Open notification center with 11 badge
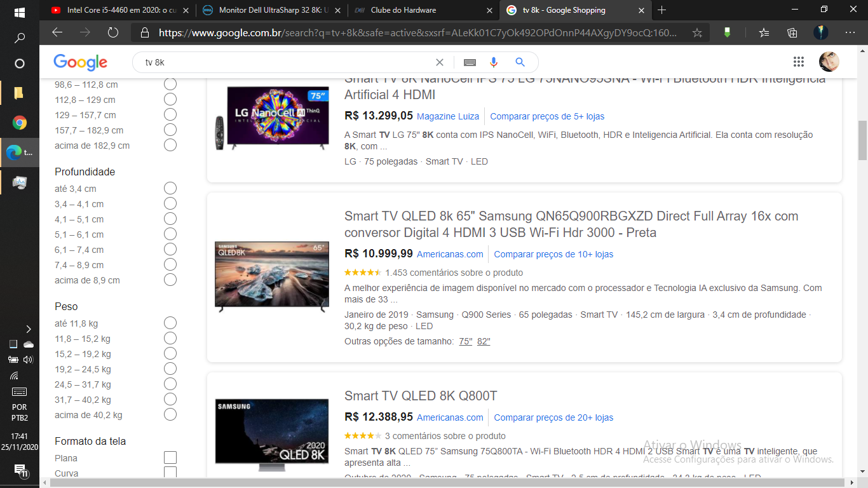 20,471
